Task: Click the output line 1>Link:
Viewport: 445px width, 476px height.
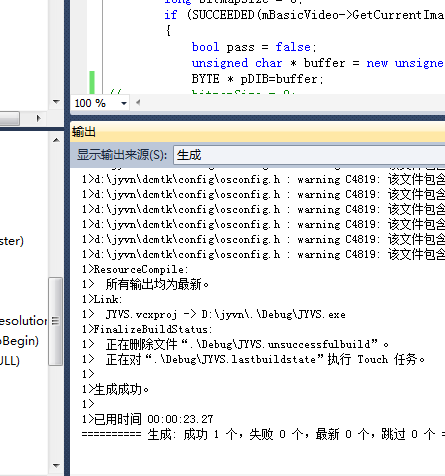Action: pyautogui.click(x=102, y=299)
